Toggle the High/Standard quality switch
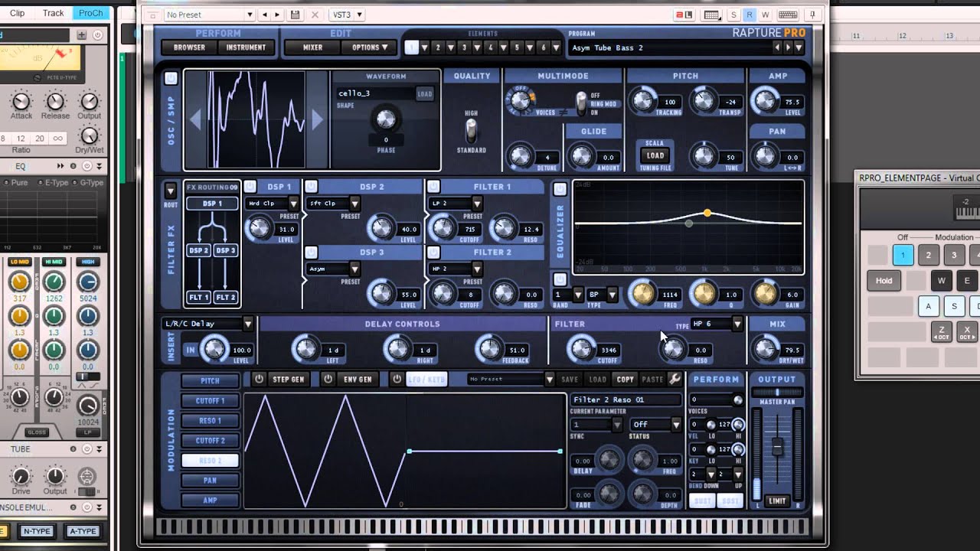980x551 pixels. click(472, 131)
